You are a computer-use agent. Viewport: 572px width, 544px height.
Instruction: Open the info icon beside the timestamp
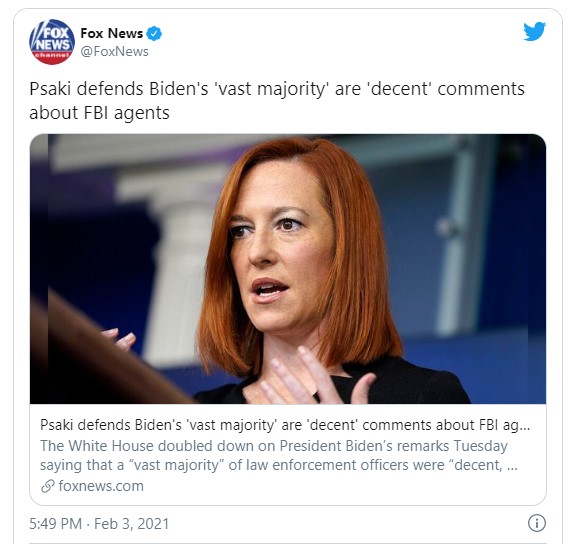click(x=537, y=523)
